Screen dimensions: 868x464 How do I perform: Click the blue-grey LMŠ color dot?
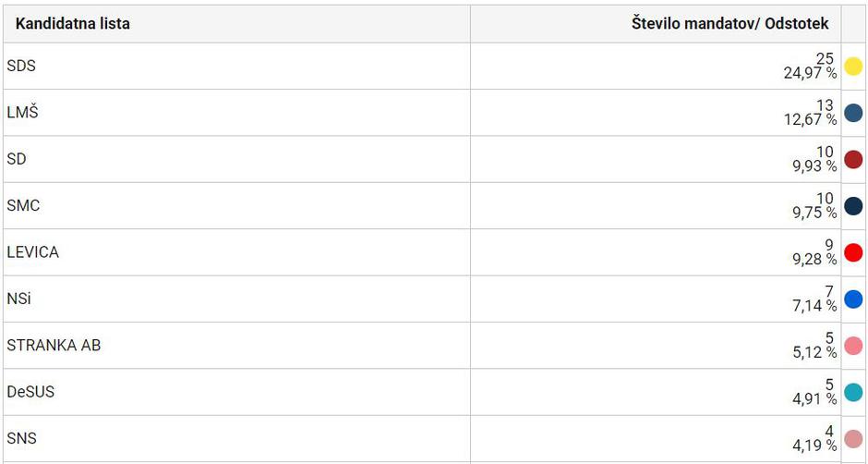click(x=853, y=113)
